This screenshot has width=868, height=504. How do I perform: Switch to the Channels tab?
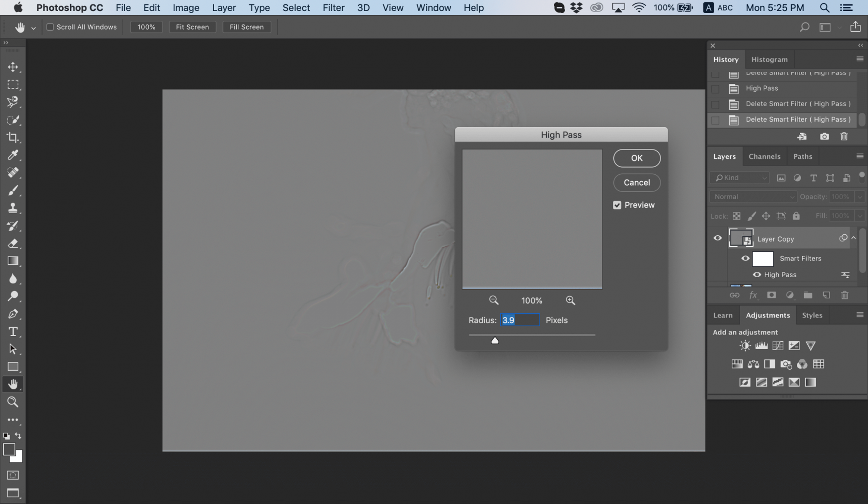click(765, 156)
